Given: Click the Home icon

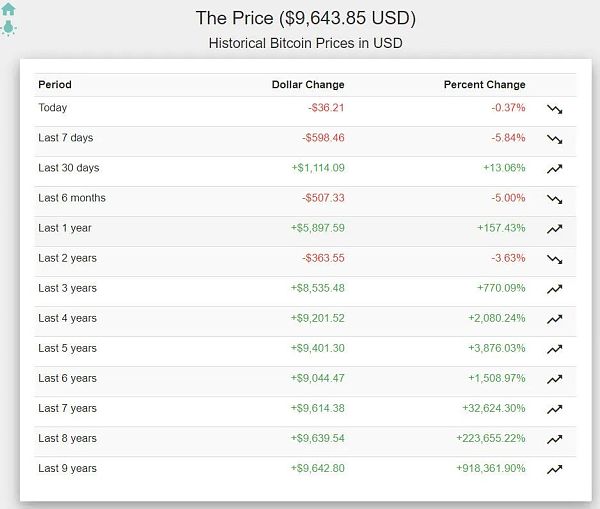Looking at the screenshot, I should [x=9, y=9].
